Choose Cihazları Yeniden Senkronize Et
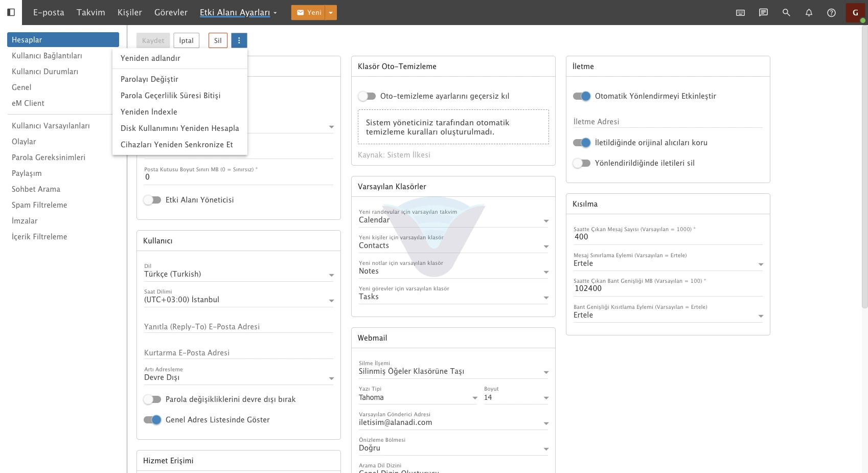Screen dimensions: 868x473 [x=180, y=145]
